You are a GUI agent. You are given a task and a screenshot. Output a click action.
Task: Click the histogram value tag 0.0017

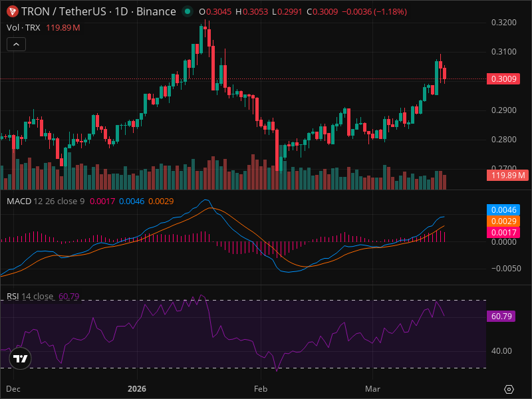pyautogui.click(x=503, y=232)
